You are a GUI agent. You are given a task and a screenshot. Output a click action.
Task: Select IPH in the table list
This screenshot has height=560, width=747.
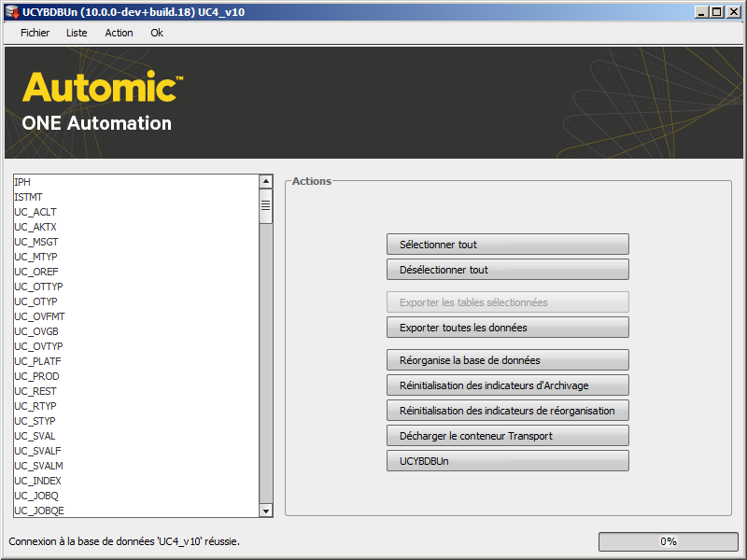[x=136, y=182]
